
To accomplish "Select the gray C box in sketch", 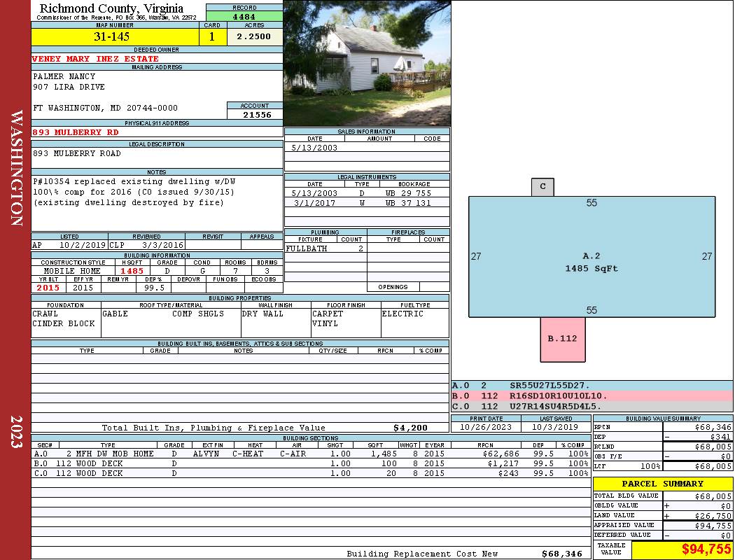I will [x=542, y=187].
